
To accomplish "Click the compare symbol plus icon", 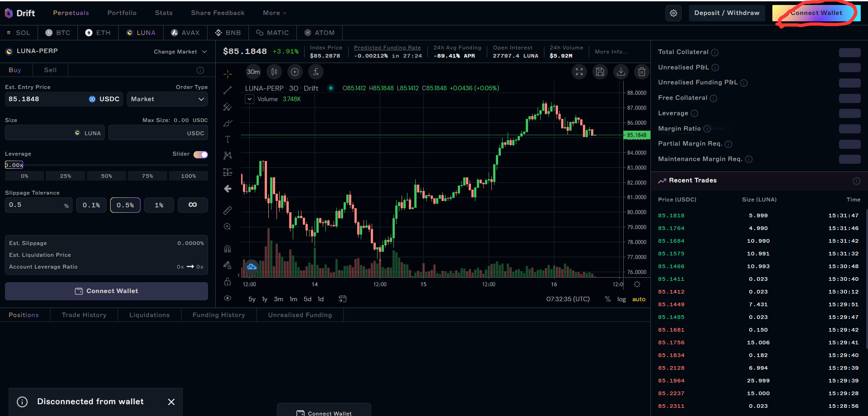I will pos(295,72).
